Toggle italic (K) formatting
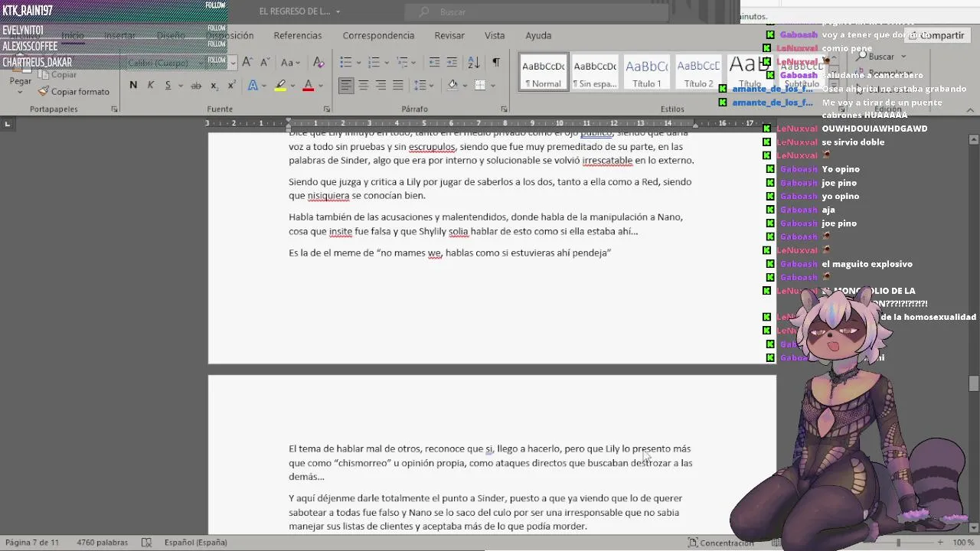980x551 pixels. click(151, 86)
